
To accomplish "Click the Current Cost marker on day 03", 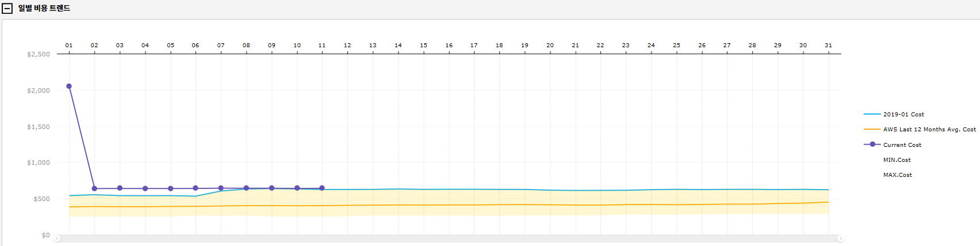I will click(x=120, y=188).
